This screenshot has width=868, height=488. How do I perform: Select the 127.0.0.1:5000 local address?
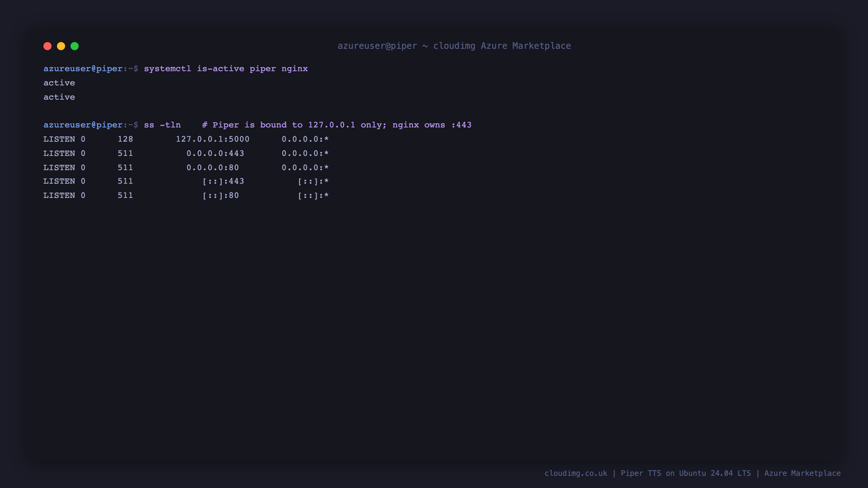click(212, 139)
